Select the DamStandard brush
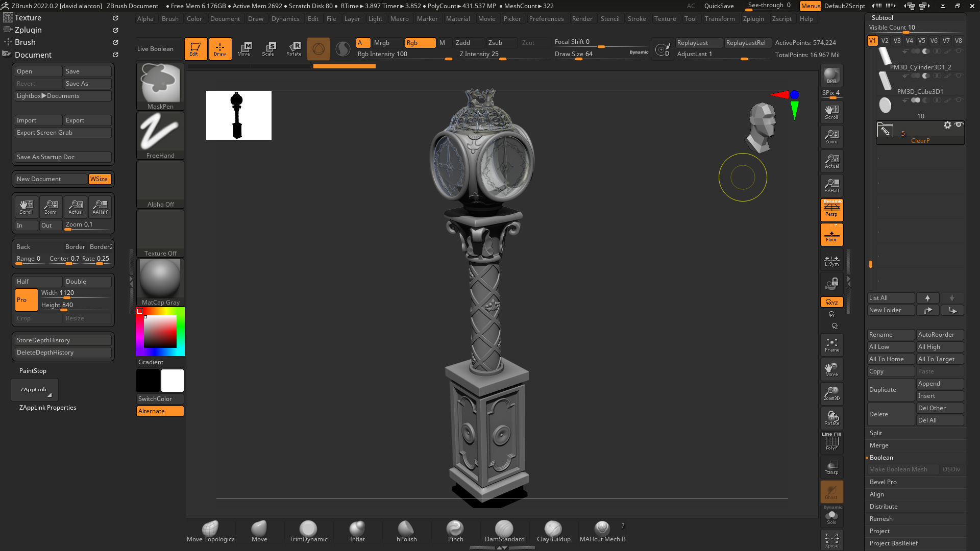 (504, 532)
